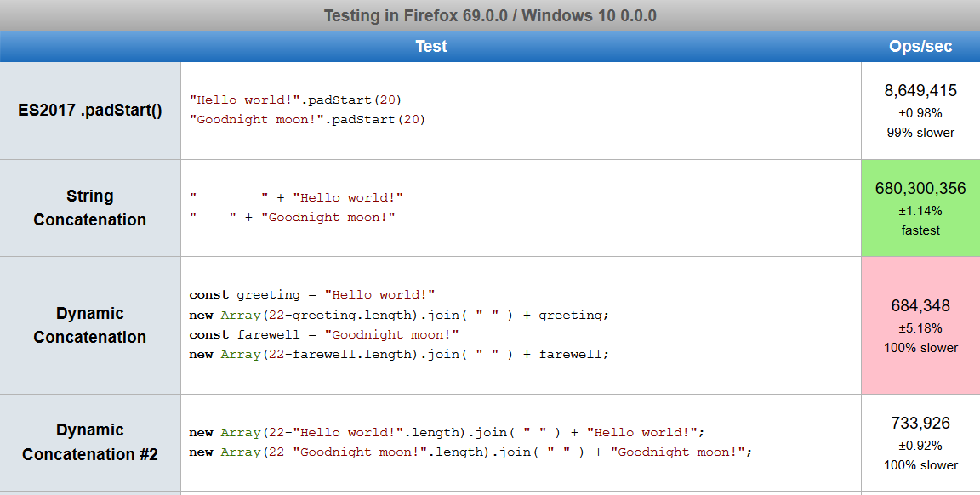Select the String Concatenation row label
This screenshot has height=495, width=980.
point(90,208)
